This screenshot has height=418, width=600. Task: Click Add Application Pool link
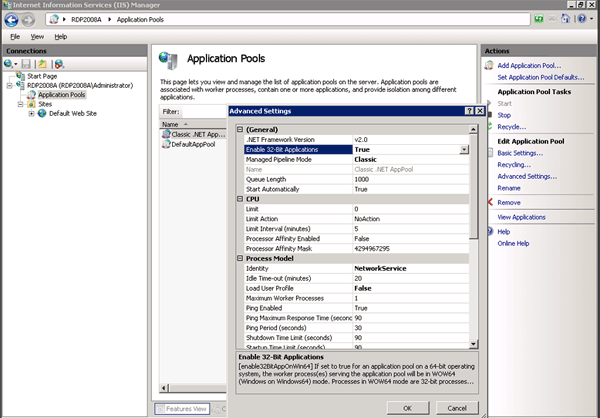529,65
